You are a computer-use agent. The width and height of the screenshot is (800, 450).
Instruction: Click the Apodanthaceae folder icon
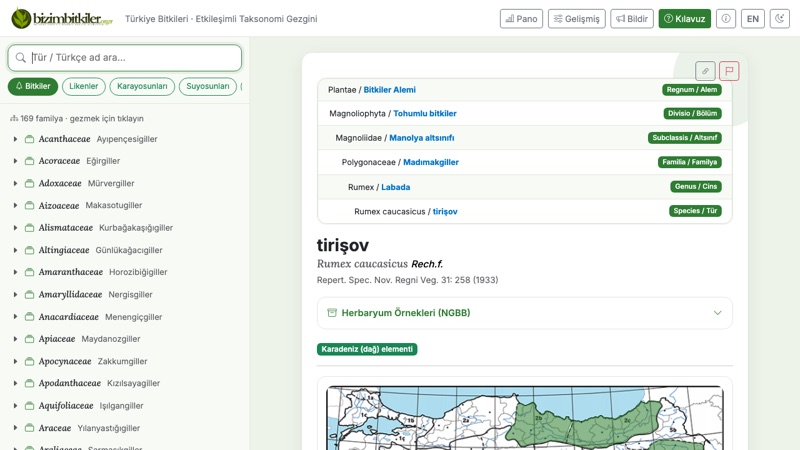pos(30,383)
